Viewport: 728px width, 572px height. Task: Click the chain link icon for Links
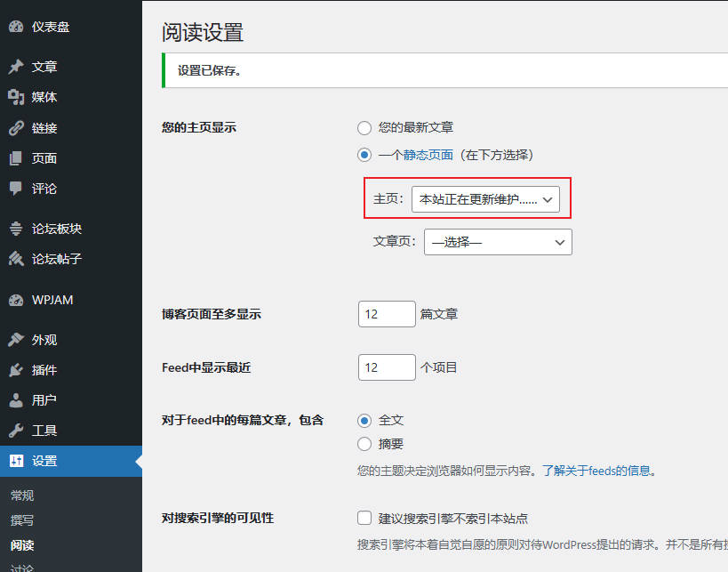16,128
